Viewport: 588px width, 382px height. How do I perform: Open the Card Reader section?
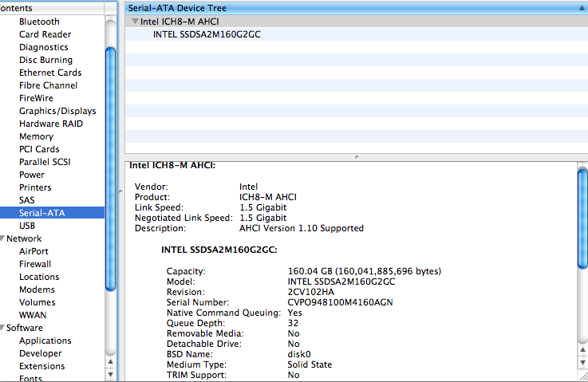point(45,34)
